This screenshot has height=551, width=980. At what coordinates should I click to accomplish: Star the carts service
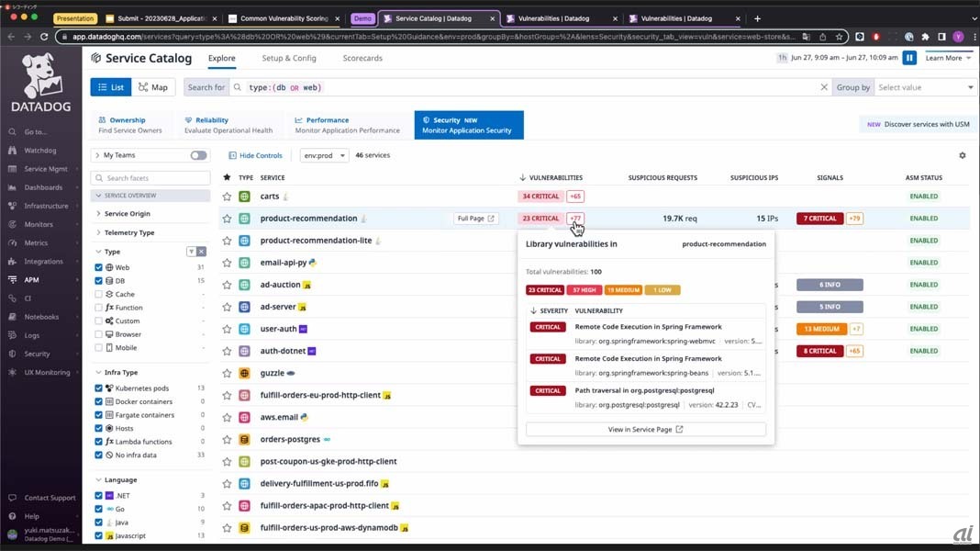228,197
